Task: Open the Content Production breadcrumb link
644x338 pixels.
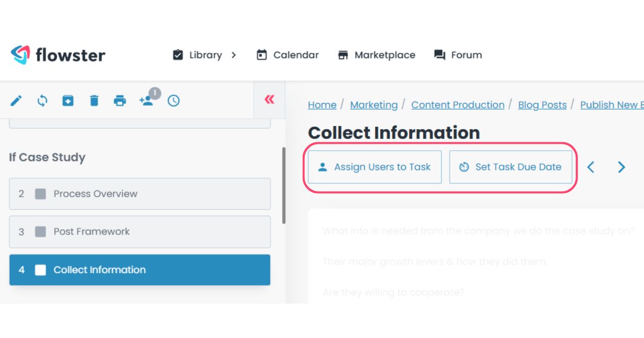Action: click(x=458, y=105)
